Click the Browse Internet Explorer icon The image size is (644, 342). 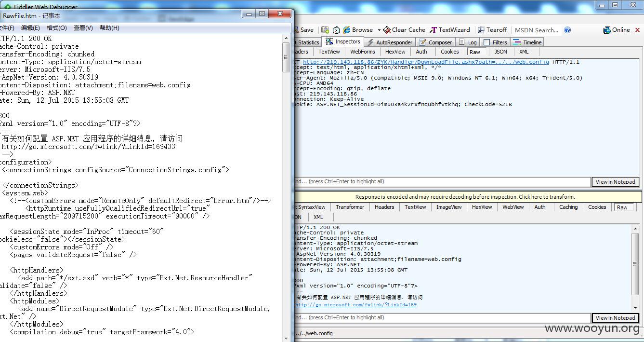pos(347,30)
